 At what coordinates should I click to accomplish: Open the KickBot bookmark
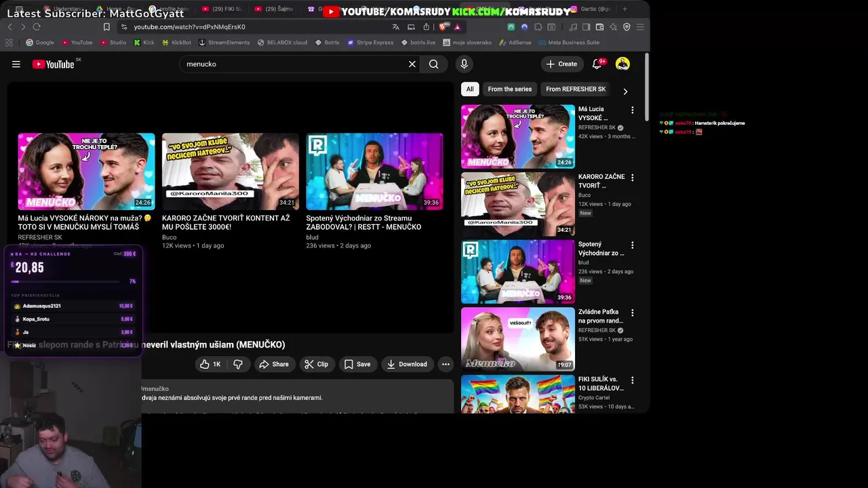[176, 42]
